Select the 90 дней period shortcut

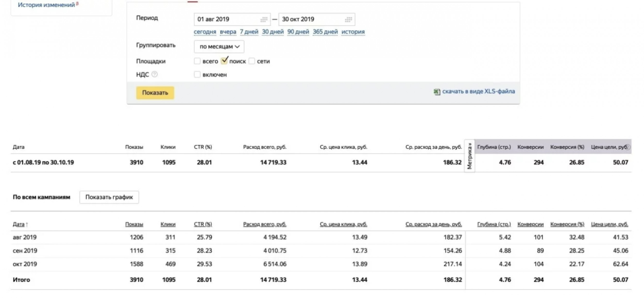coord(298,32)
